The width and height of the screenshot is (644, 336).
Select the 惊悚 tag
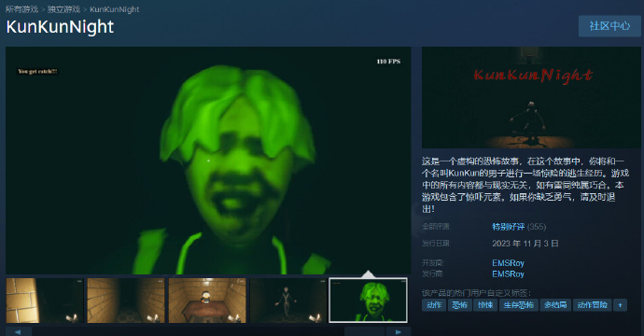coord(485,305)
